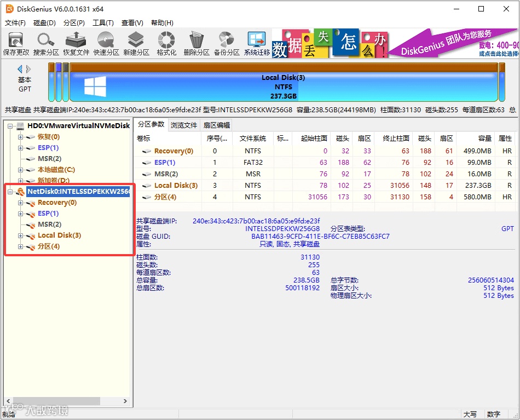Expand the ESP(1) node under HD0
Image resolution: width=520 pixels, height=420 pixels.
pyautogui.click(x=21, y=148)
